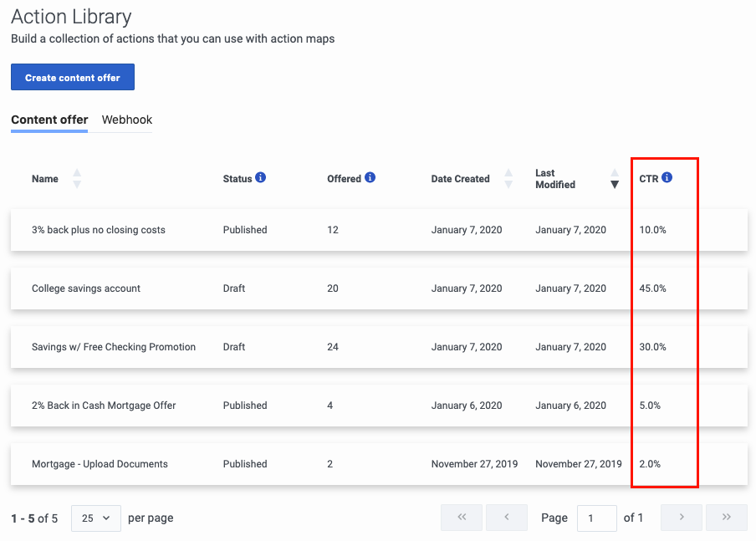Screen dimensions: 756x541
Task: Click the 10.0% CTR value
Action: (x=653, y=230)
